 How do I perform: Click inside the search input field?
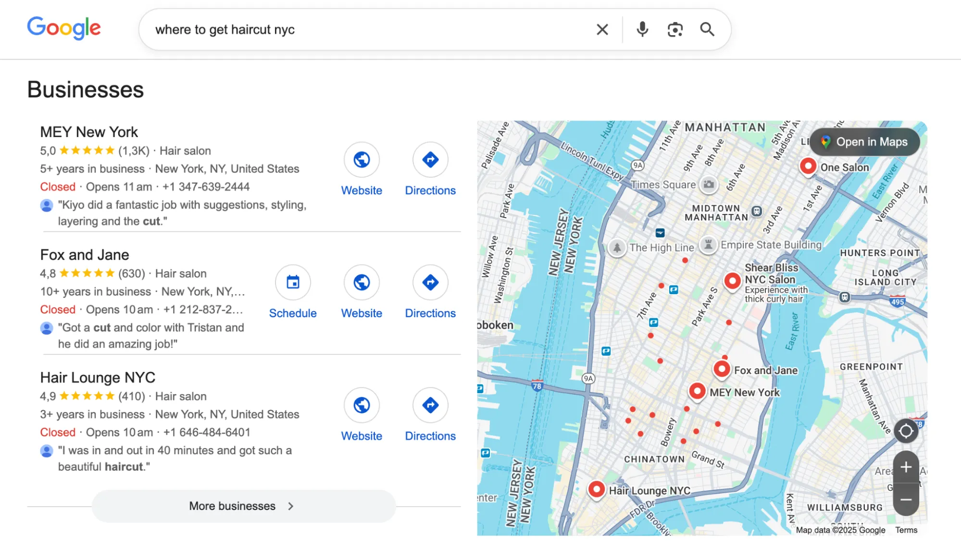[x=337, y=29]
